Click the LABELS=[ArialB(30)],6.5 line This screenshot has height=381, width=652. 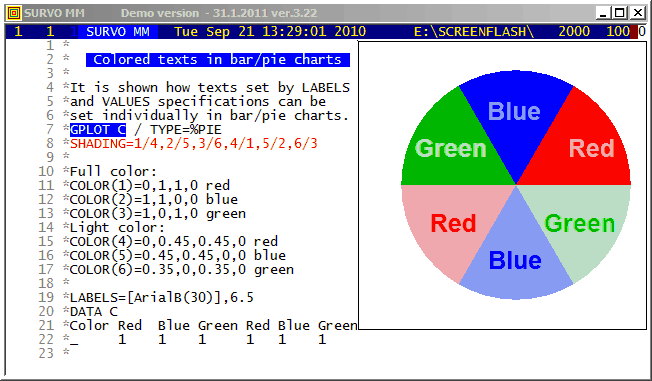[162, 297]
